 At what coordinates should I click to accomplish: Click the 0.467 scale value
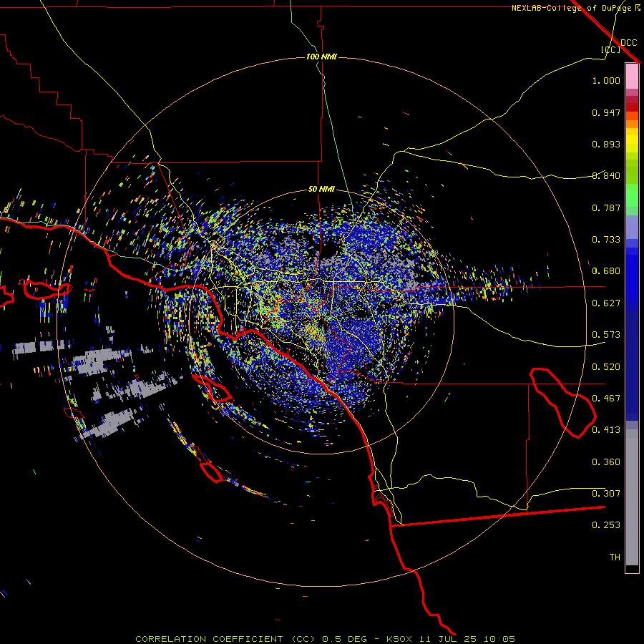pyautogui.click(x=606, y=399)
